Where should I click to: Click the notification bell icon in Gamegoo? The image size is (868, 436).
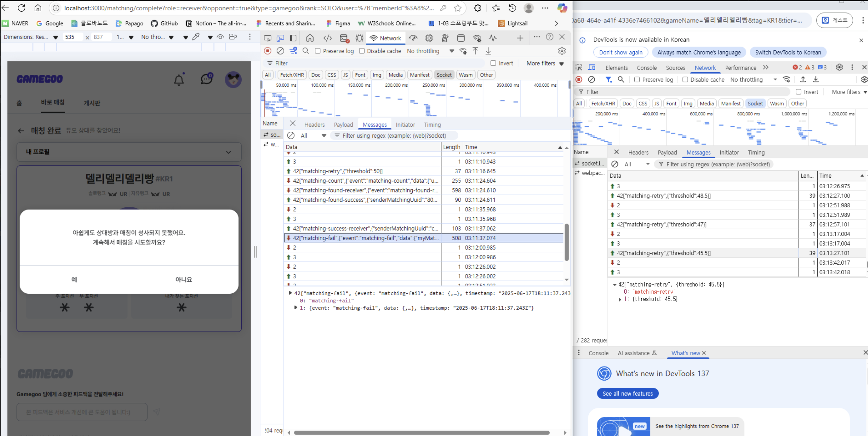(179, 80)
